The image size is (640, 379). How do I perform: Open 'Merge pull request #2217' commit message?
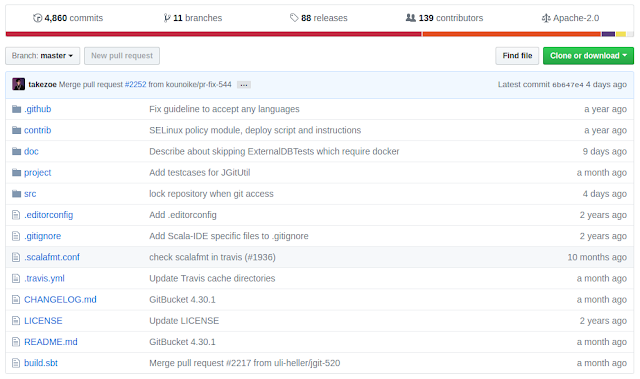coord(244,363)
